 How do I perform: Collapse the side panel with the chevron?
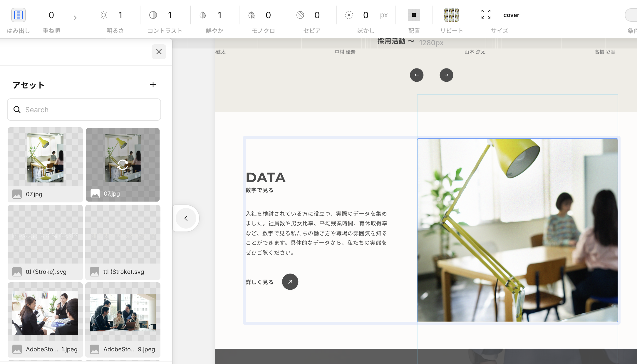click(186, 218)
